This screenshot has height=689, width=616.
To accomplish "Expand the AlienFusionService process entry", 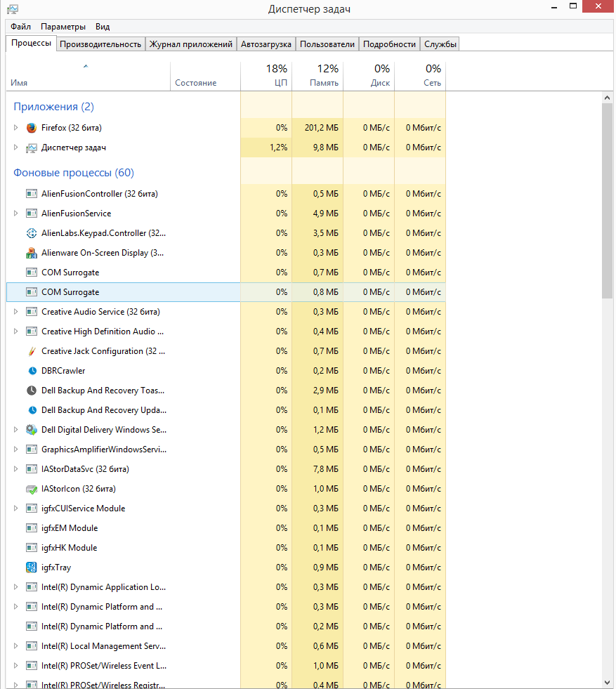I will tap(16, 214).
